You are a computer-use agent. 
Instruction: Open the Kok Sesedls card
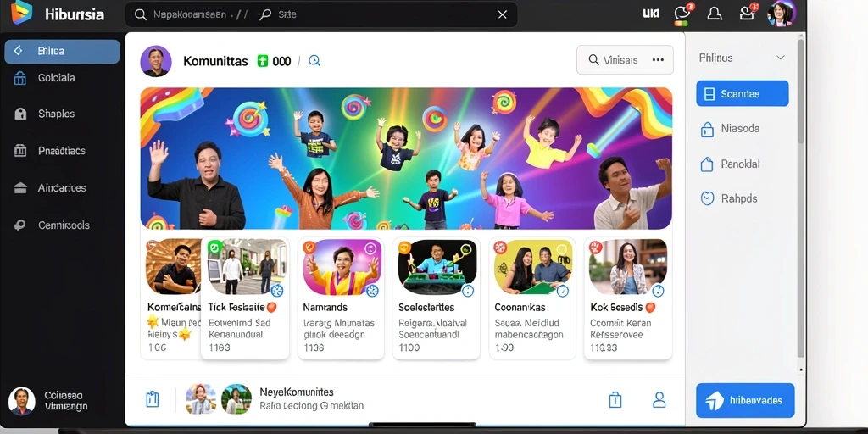tap(628, 299)
